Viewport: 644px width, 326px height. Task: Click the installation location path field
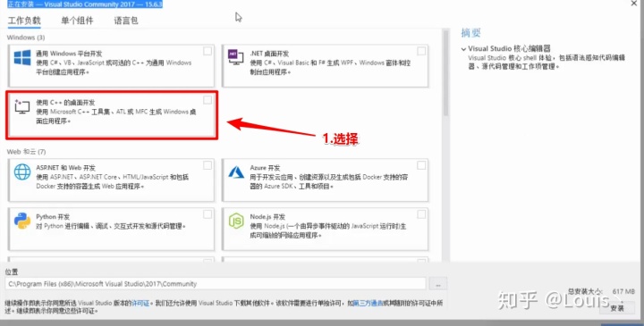tap(216, 284)
